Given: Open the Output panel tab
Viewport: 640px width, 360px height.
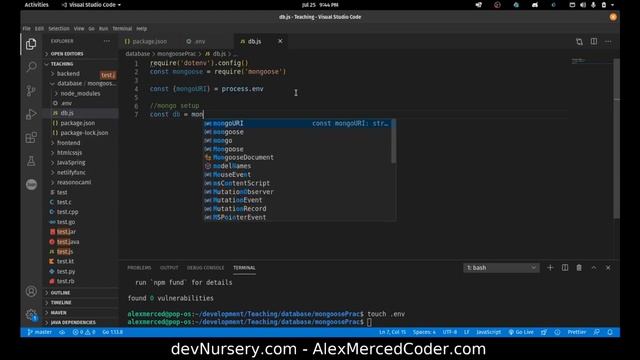Looking at the screenshot, I should (169, 268).
